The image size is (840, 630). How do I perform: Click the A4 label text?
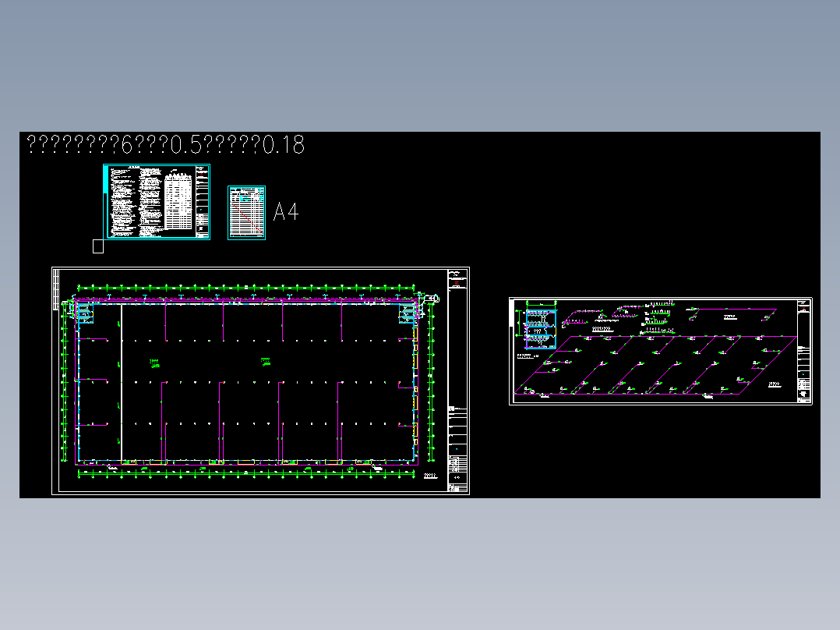[285, 212]
